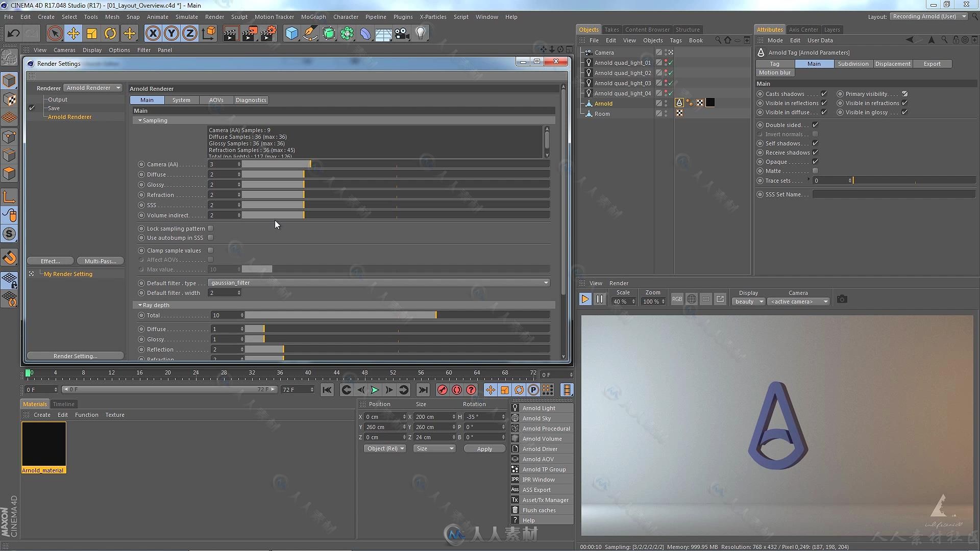This screenshot has height=551, width=980.
Task: Open the Renderer dropdown
Action: click(x=93, y=88)
